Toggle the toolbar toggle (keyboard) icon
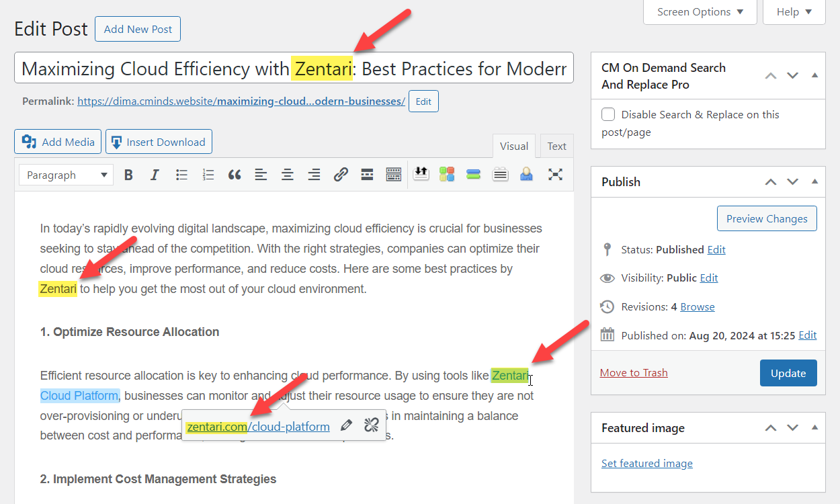 (394, 175)
